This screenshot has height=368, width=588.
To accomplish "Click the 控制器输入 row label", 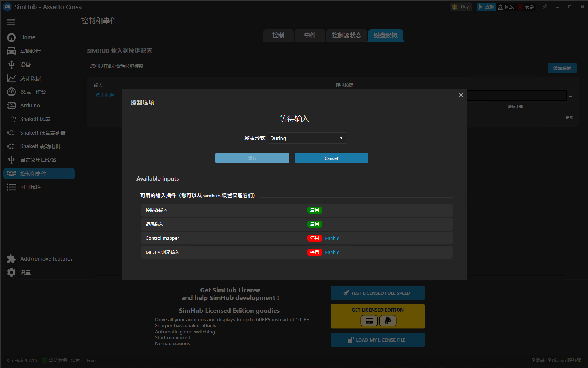I will coord(156,210).
